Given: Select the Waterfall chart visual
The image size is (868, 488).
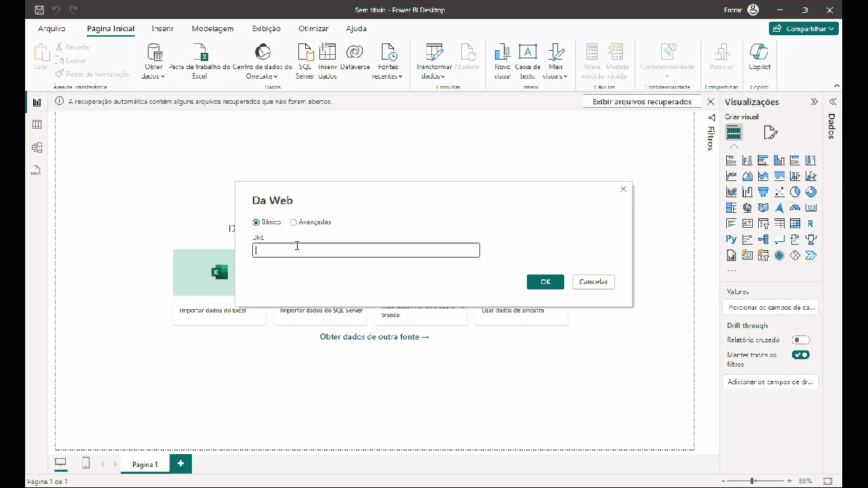Looking at the screenshot, I should (x=747, y=192).
